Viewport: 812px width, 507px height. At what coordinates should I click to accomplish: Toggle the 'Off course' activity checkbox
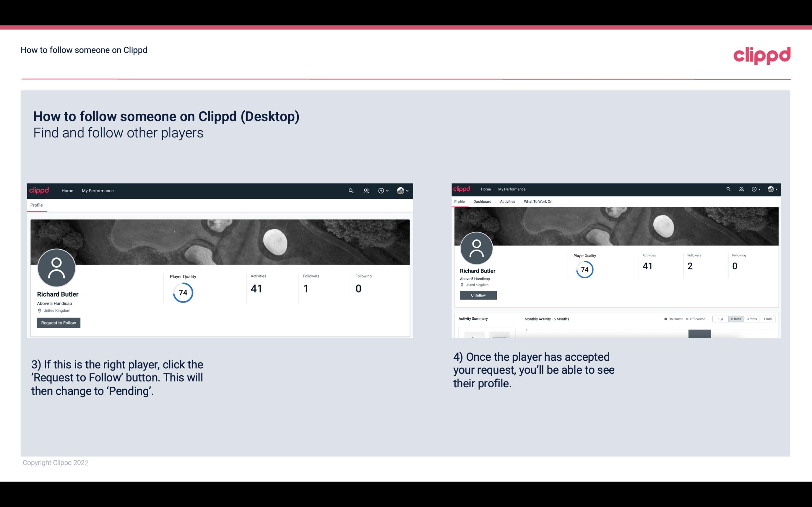tap(687, 319)
